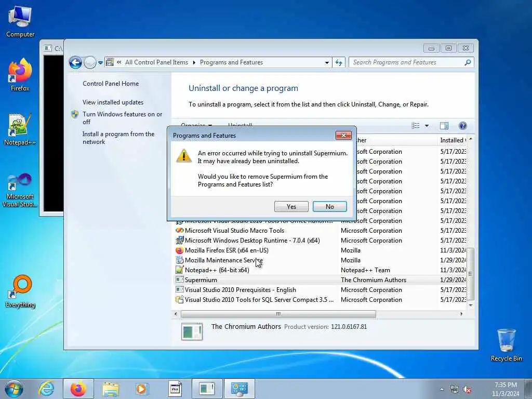The image size is (532, 399).
Task: Click the change view icon
Action: [415, 126]
